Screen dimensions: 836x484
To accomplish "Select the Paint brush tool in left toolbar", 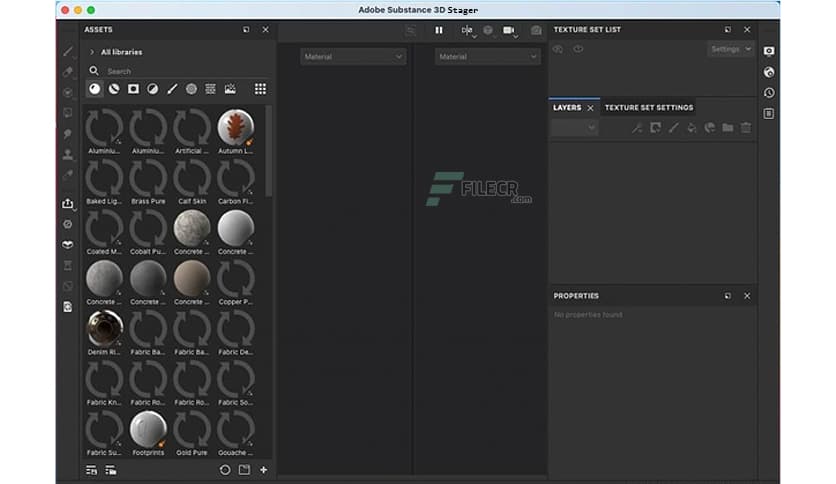I will point(68,52).
